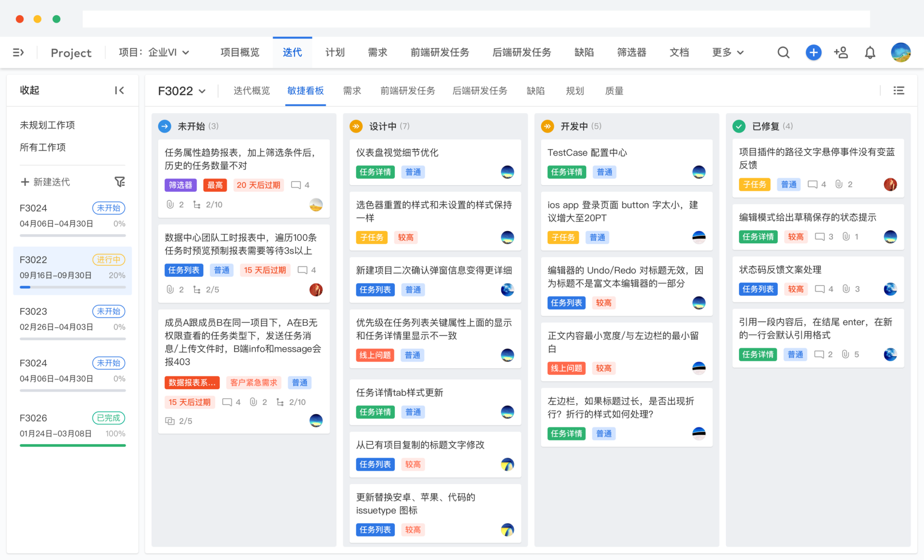This screenshot has width=924, height=560.
Task: Click the add member icon in top bar
Action: [x=841, y=52]
